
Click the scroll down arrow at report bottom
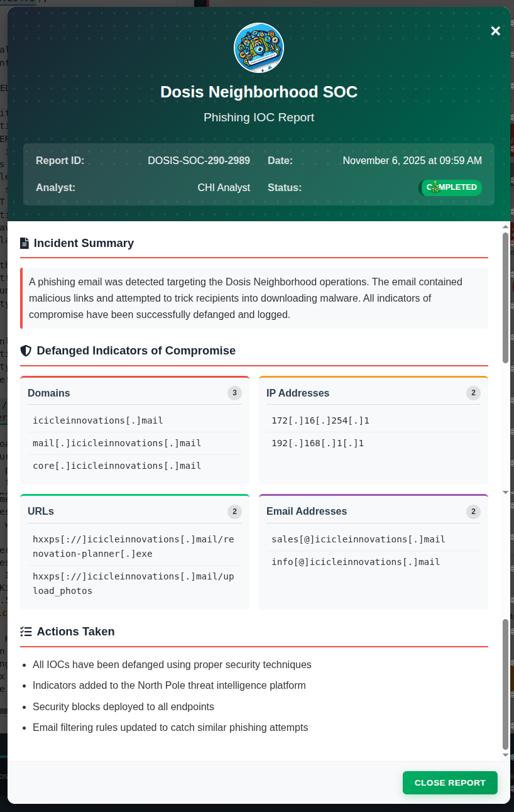coord(505,755)
